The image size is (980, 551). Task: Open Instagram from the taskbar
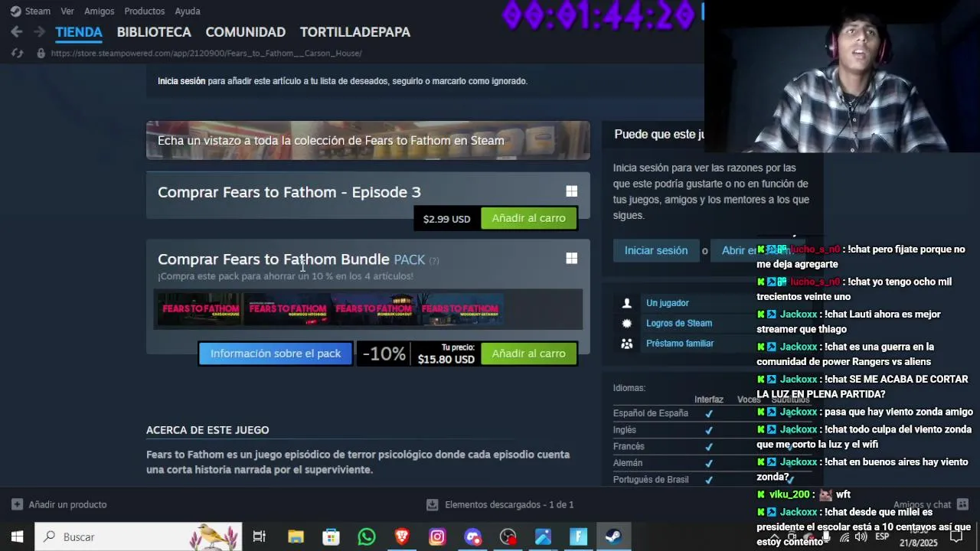tap(437, 536)
